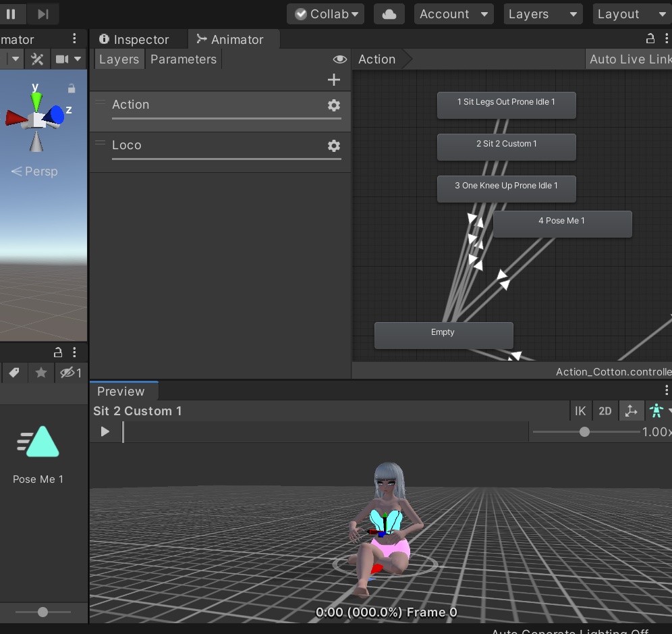The width and height of the screenshot is (672, 634).
Task: Open the Collab dropdown
Action: (325, 14)
